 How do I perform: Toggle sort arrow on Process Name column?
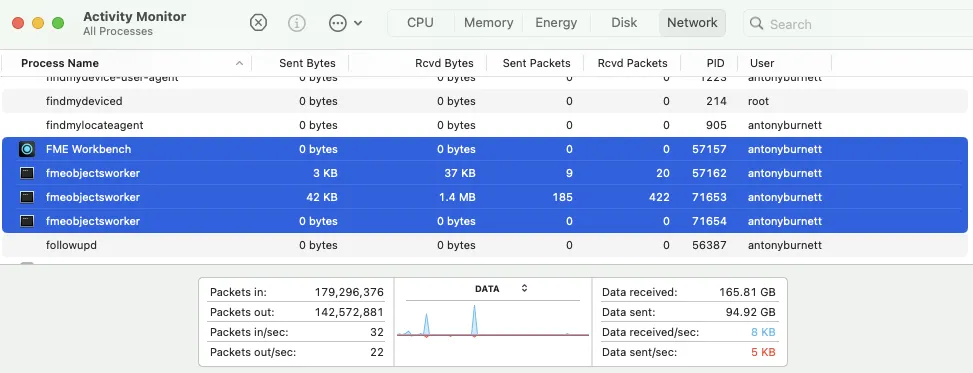[x=240, y=63]
